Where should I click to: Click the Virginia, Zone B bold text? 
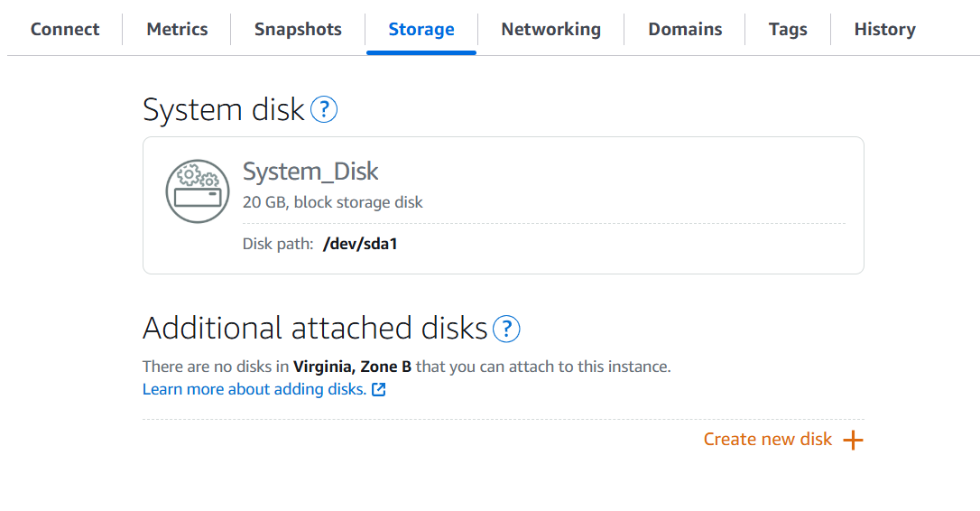(353, 367)
